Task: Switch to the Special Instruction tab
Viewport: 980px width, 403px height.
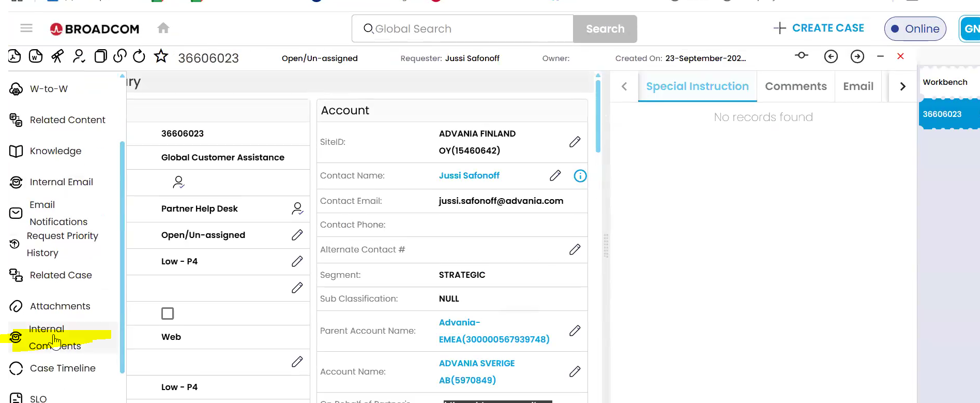Action: pos(697,86)
